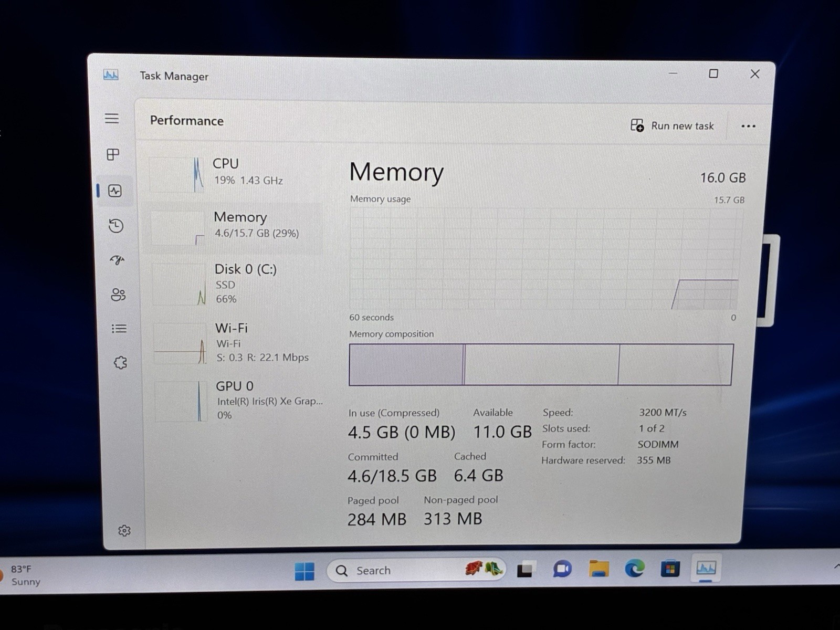Click the Cached value 6.4 GB
This screenshot has height=630, width=840.
click(x=479, y=475)
